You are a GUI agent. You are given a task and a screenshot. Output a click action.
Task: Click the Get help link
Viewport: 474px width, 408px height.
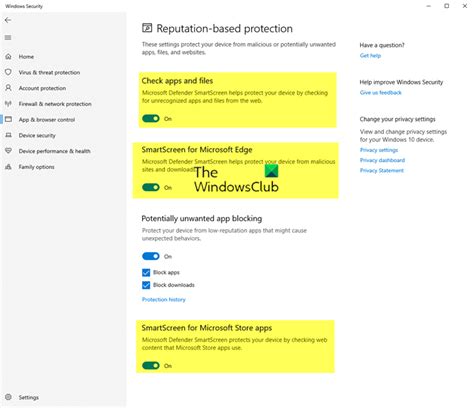[370, 55]
